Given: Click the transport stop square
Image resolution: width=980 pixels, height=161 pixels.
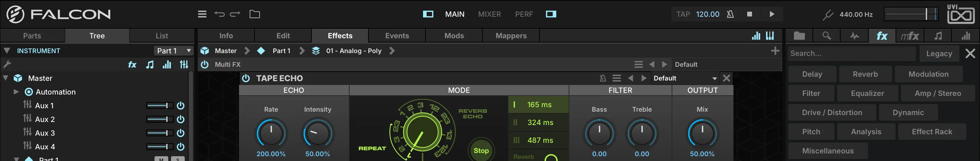Looking at the screenshot, I should click(x=750, y=14).
